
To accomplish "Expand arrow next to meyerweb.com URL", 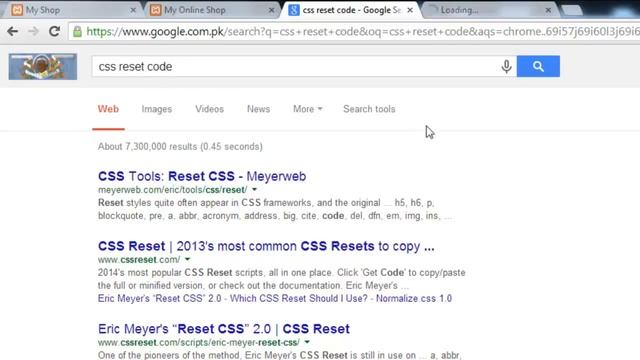I will 254,189.
